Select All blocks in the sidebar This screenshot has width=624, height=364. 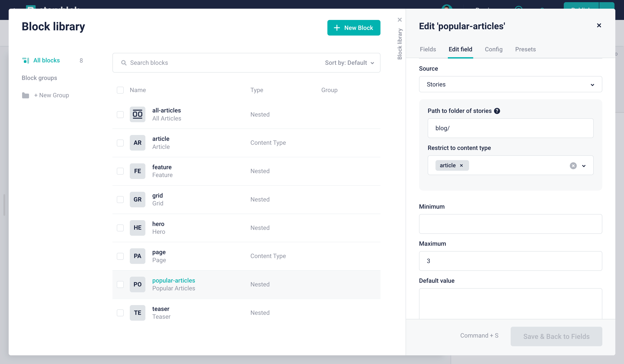pyautogui.click(x=46, y=60)
